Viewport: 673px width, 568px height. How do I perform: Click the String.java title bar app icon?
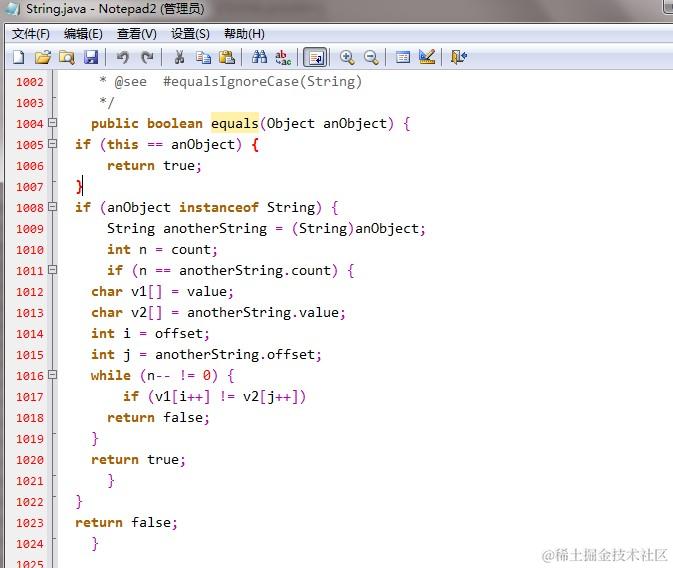pos(13,9)
